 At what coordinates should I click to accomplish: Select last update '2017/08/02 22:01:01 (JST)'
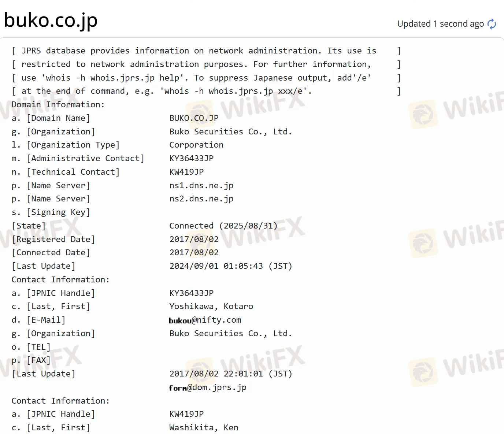point(231,374)
